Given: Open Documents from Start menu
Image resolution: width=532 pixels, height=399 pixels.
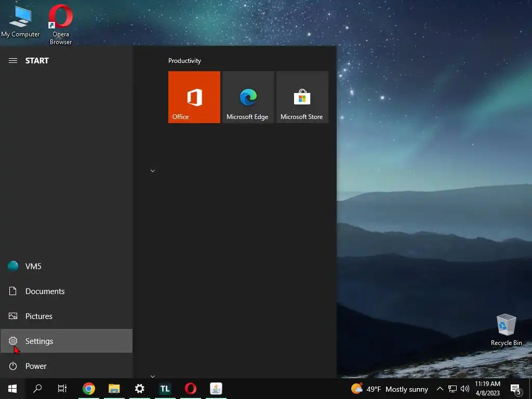Looking at the screenshot, I should coord(66,291).
